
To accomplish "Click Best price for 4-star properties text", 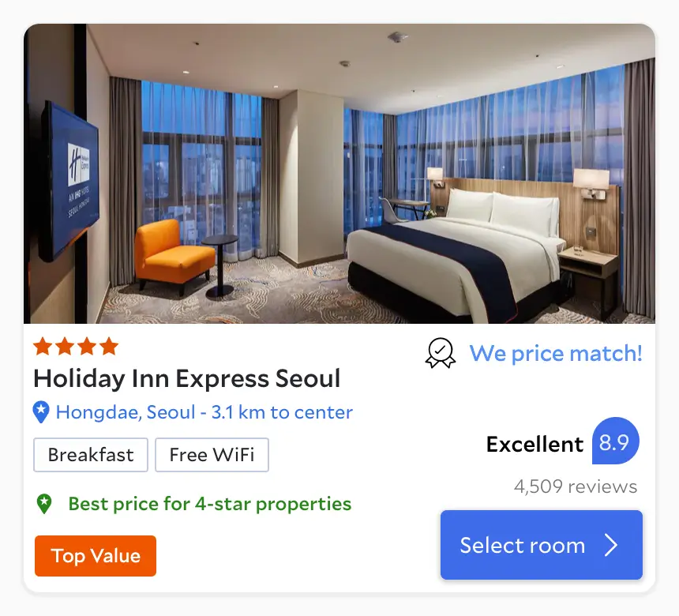I will [x=210, y=504].
